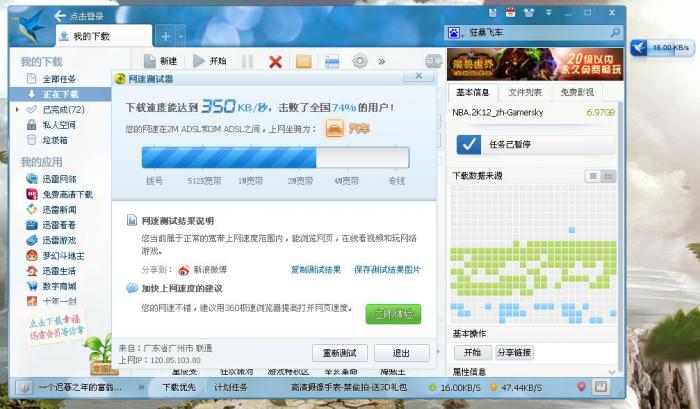
Task: Click the magnifier search icon
Action: 615,32
